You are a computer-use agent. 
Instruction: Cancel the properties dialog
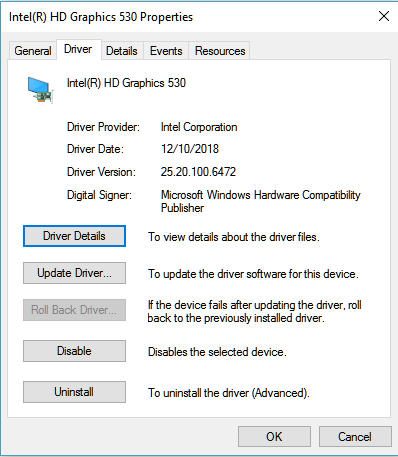coord(355,437)
